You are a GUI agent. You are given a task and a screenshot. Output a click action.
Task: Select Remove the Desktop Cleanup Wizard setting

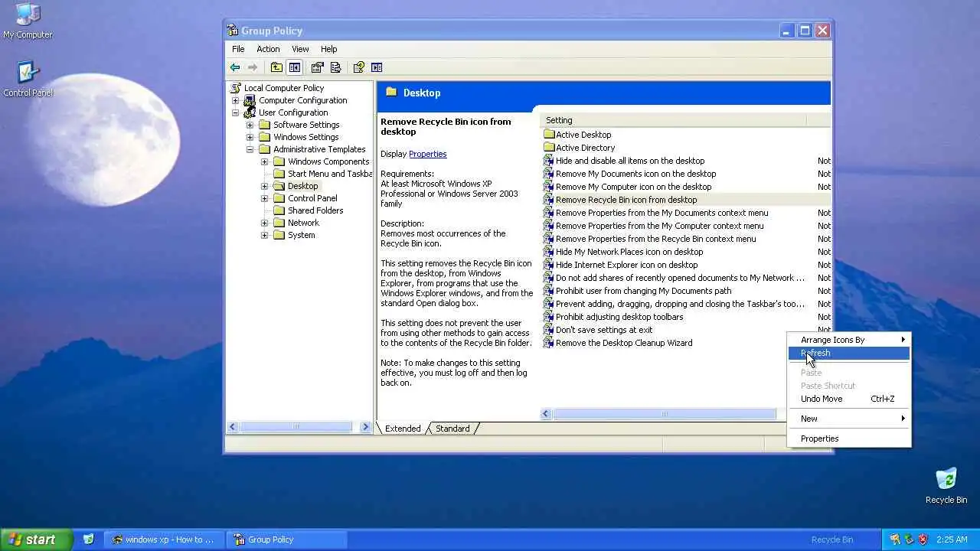click(624, 343)
